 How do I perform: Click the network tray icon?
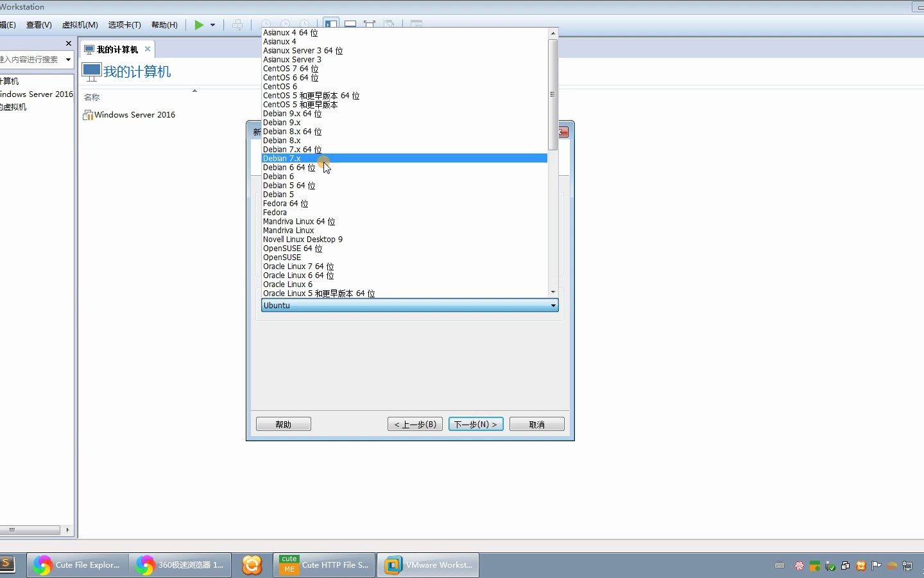click(x=907, y=566)
